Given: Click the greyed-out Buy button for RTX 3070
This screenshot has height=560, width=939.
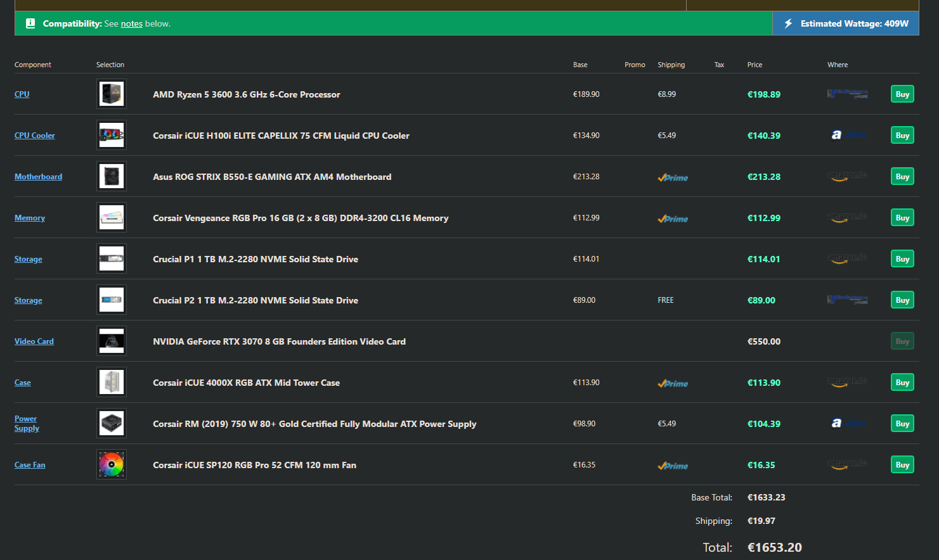Looking at the screenshot, I should pyautogui.click(x=902, y=341).
